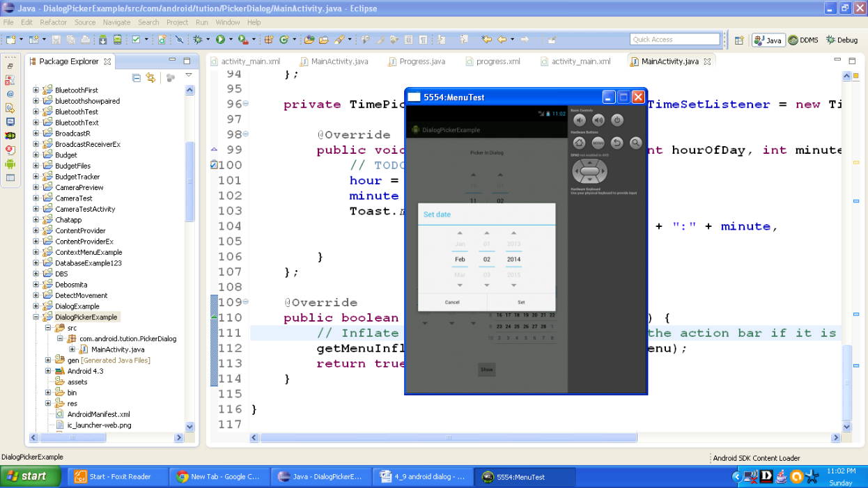Collapse code fold at line 96
868x488 pixels.
coord(245,104)
